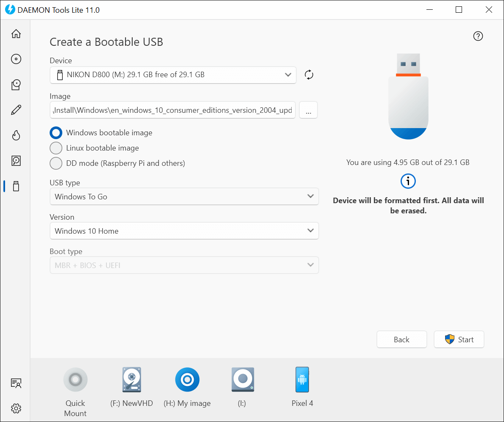Viewport: 504px width, 422px height.
Task: Click the Image path input field
Action: (173, 110)
